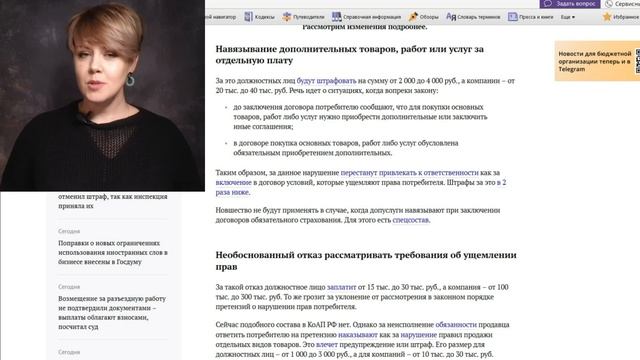Click bullet text 'до заключения договора потребителю сообщают'

(x=360, y=117)
